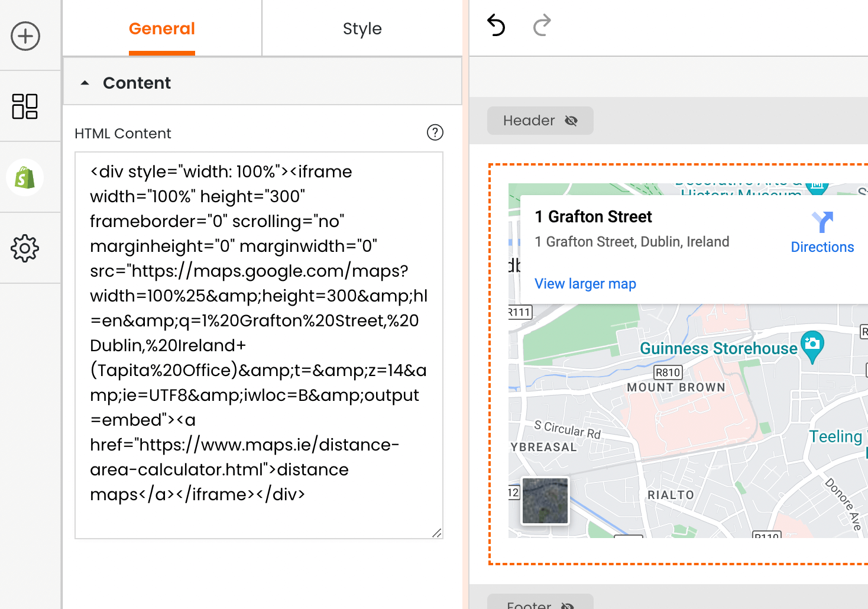This screenshot has width=868, height=609.
Task: Click the Directions link
Action: click(x=822, y=247)
